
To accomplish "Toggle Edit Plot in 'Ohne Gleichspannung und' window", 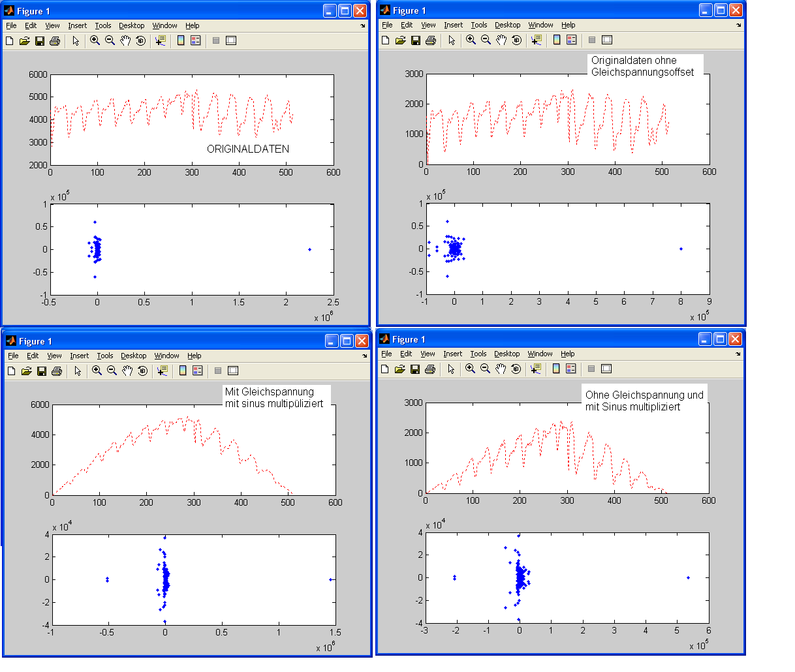I will 451,369.
